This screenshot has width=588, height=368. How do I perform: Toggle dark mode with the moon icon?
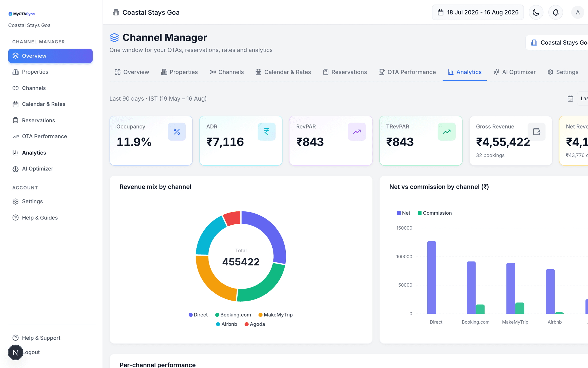click(x=536, y=12)
